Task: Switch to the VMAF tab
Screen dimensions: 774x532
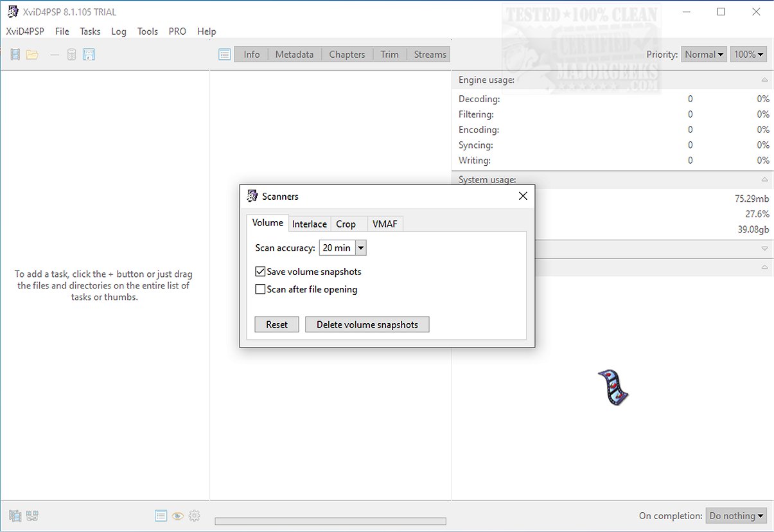Action: click(385, 224)
